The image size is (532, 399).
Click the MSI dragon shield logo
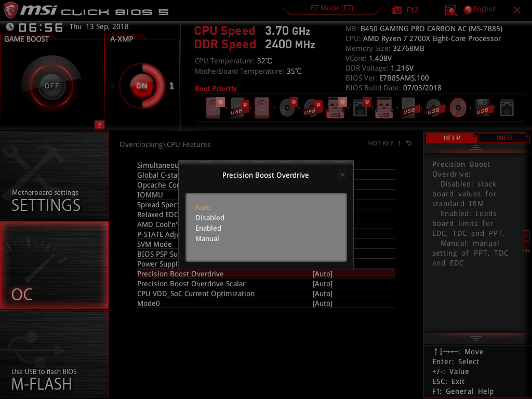click(10, 10)
